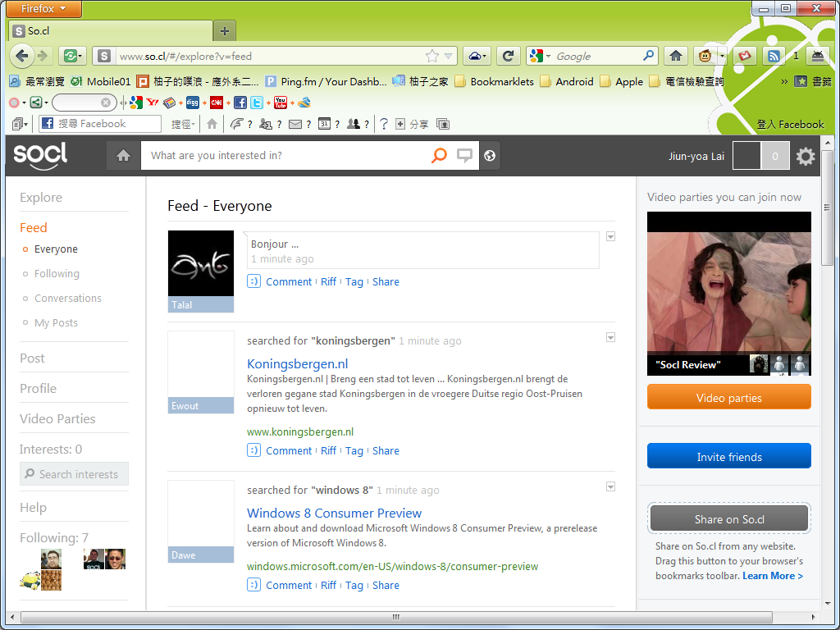Click the browser forward arrow
The height and width of the screenshot is (630, 840).
(x=43, y=56)
